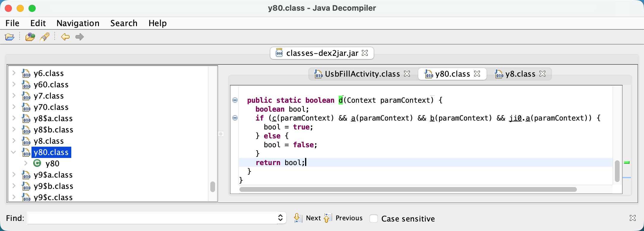
Task: Switch to the UsbFillActivity.class tab
Action: point(362,74)
